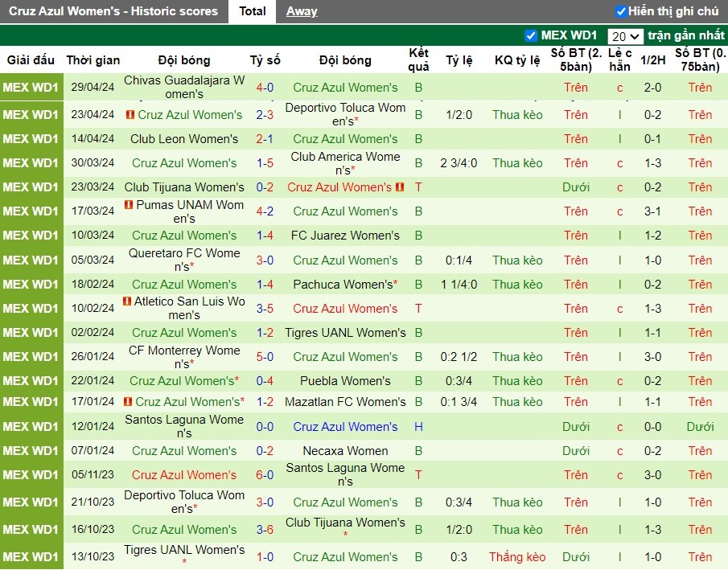Click the KQ tỷ lệ column header
728x570 pixels.
pos(517,59)
